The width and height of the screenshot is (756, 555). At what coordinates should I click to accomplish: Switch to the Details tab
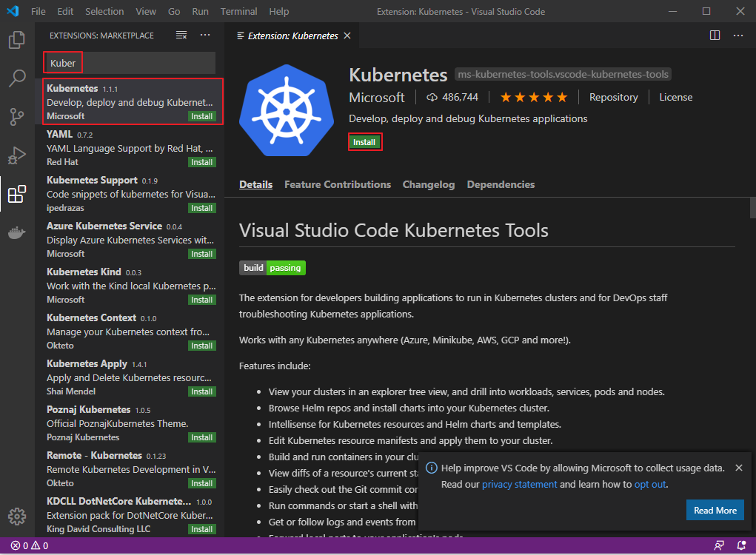point(255,184)
